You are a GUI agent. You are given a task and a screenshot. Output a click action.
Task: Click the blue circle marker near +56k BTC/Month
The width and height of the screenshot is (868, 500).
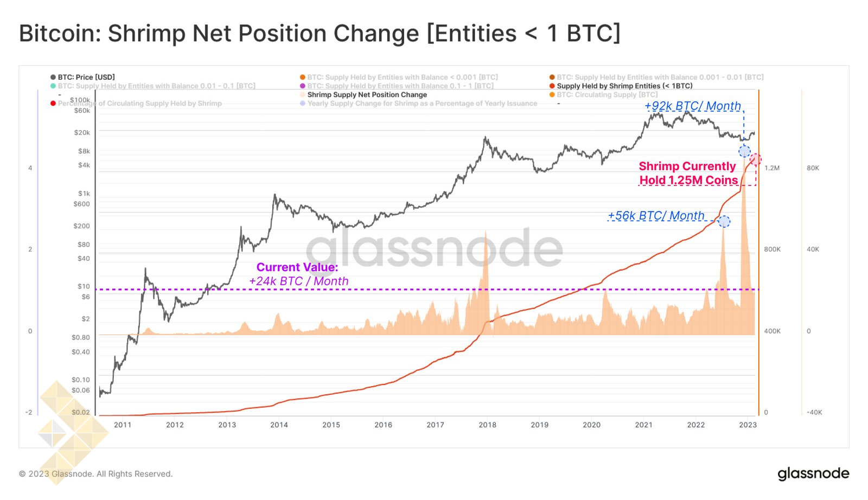[x=724, y=221]
